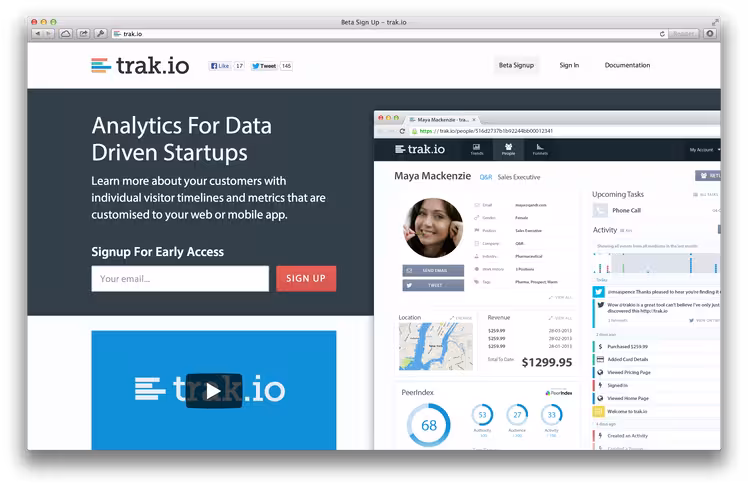Click the 'Added Card Details' activity entry

[657, 359]
